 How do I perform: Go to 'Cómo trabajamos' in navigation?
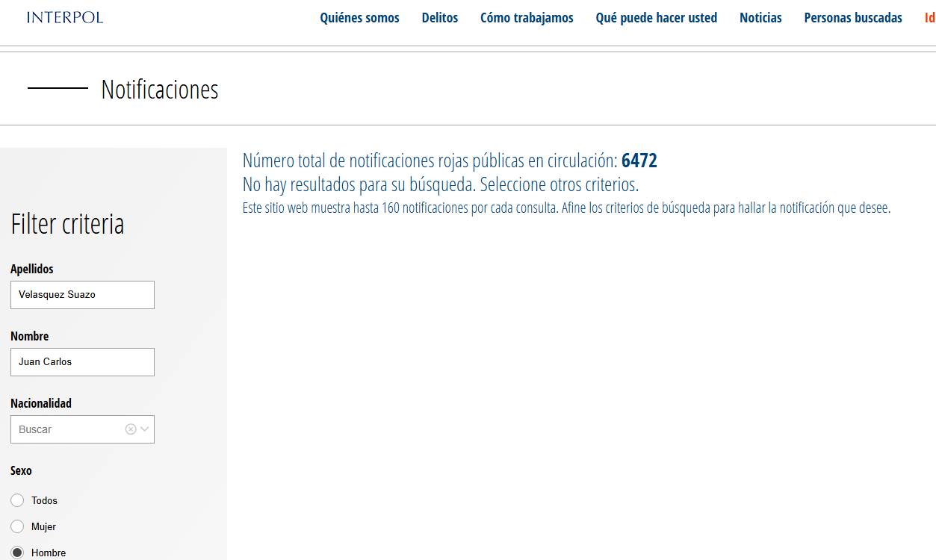527,18
